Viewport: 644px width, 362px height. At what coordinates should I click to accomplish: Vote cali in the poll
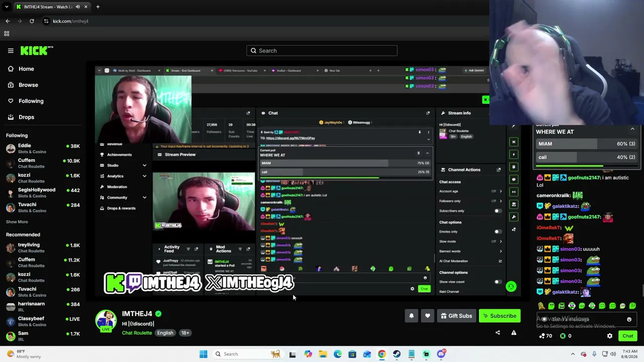click(587, 157)
